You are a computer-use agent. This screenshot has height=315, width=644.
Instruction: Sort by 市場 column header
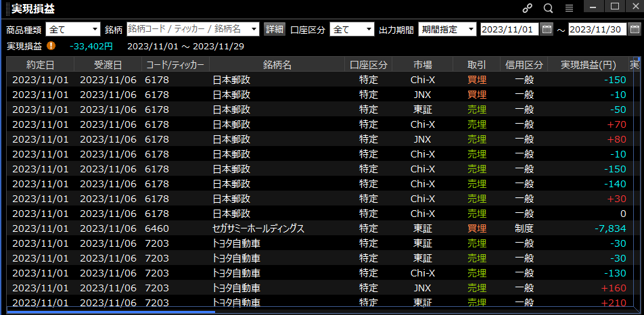pyautogui.click(x=423, y=65)
